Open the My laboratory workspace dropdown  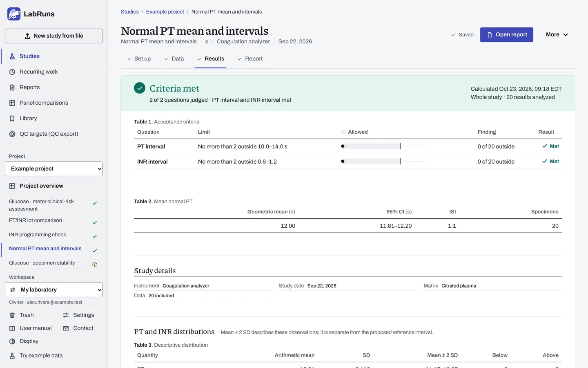click(53, 290)
